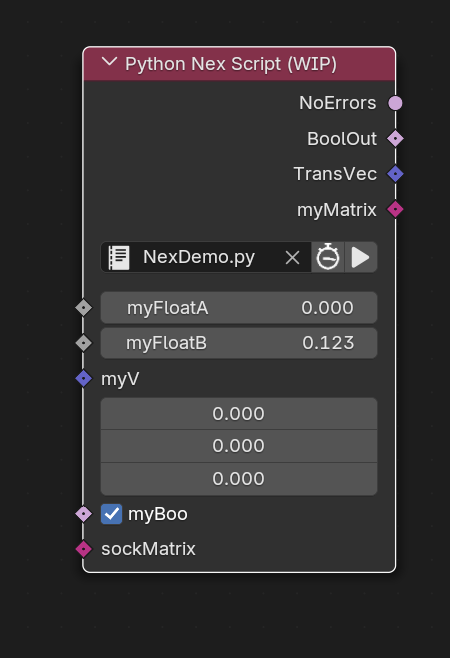The image size is (450, 658).
Task: Select the NexDemo.py script name field
Action: 199,257
